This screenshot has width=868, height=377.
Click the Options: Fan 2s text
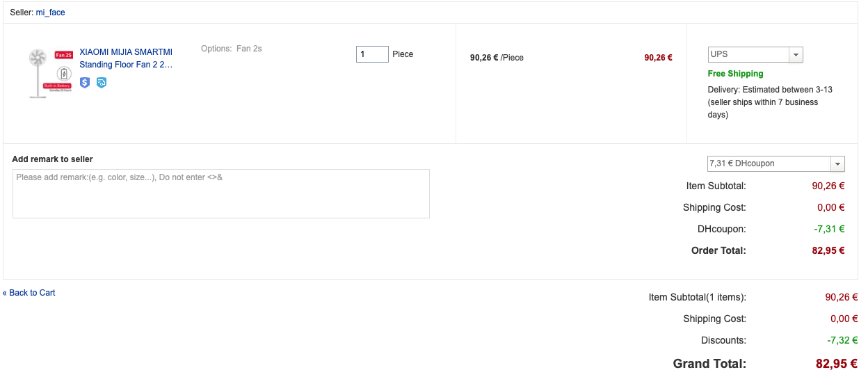pos(231,49)
